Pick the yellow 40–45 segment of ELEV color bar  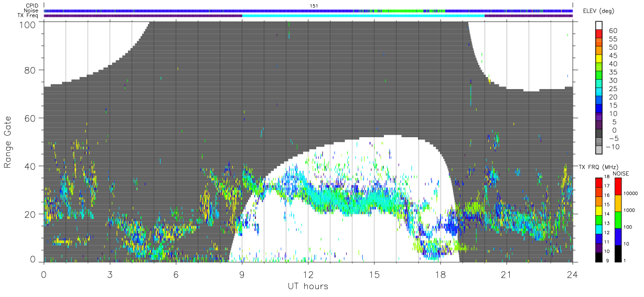coord(599,60)
